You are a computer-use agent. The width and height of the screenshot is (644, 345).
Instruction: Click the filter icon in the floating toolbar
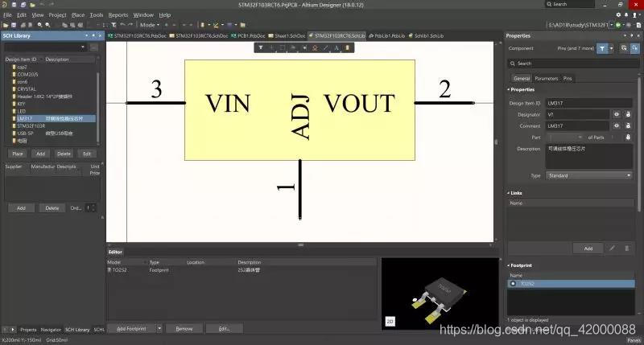(x=262, y=47)
